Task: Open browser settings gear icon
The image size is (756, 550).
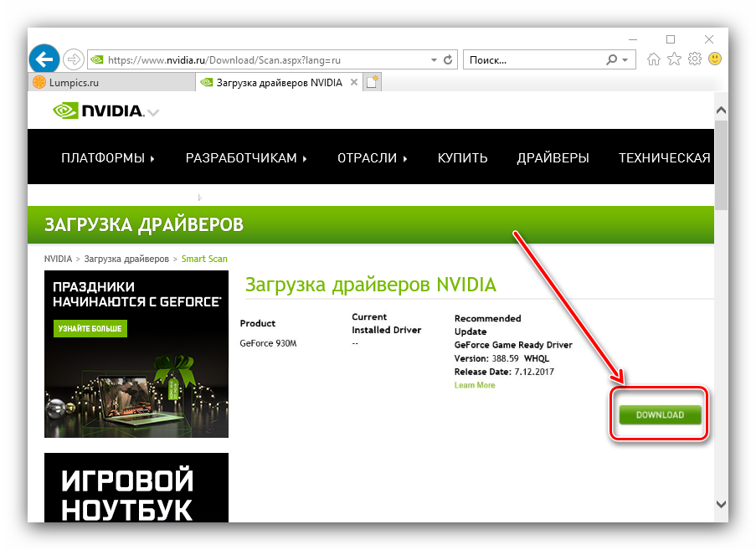Action: pyautogui.click(x=695, y=59)
